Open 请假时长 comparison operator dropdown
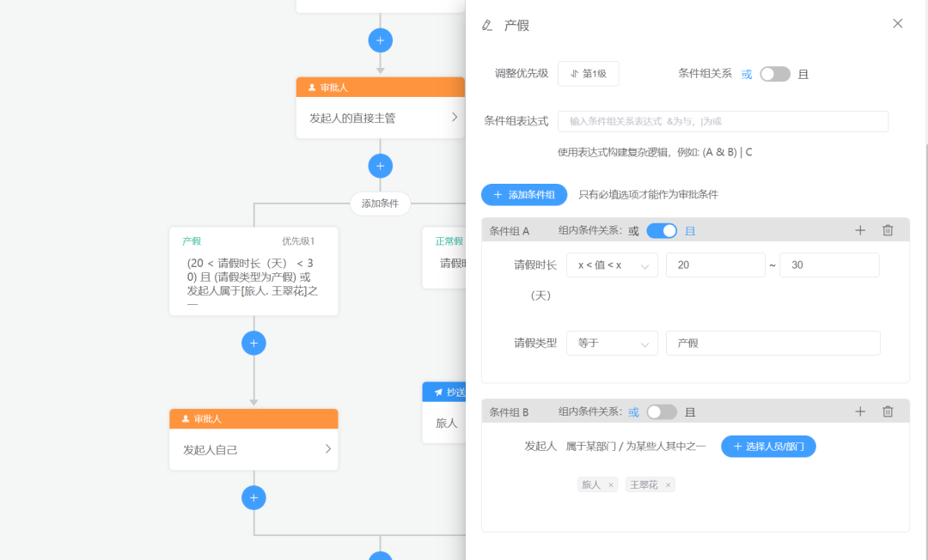 pos(612,265)
